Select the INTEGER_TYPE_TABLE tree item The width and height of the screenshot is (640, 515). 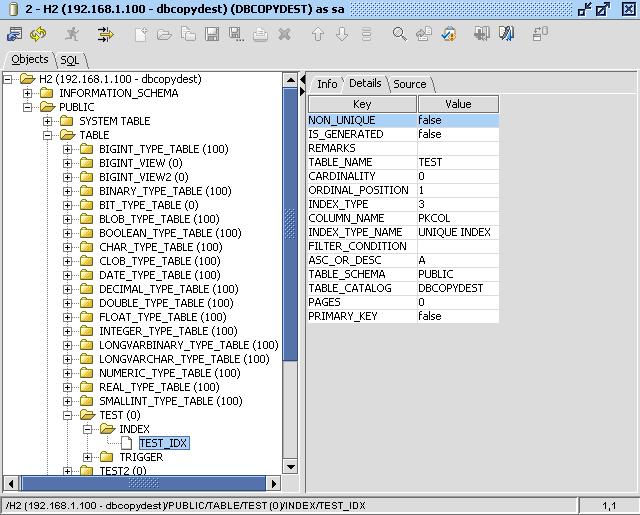pyautogui.click(x=168, y=331)
